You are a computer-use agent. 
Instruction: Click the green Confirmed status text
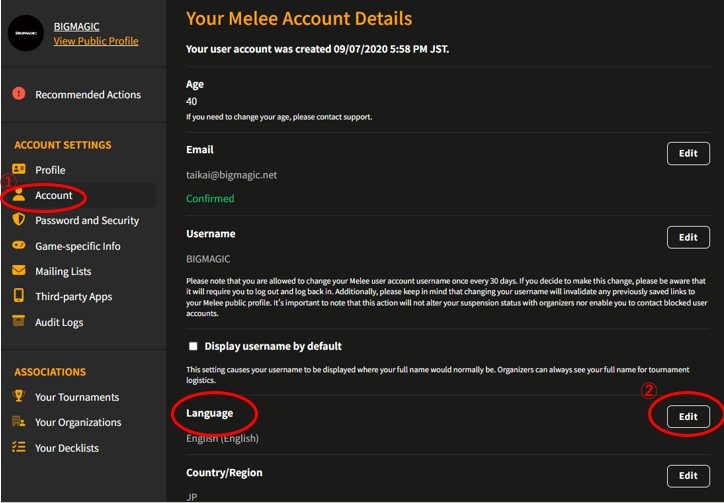tap(210, 199)
